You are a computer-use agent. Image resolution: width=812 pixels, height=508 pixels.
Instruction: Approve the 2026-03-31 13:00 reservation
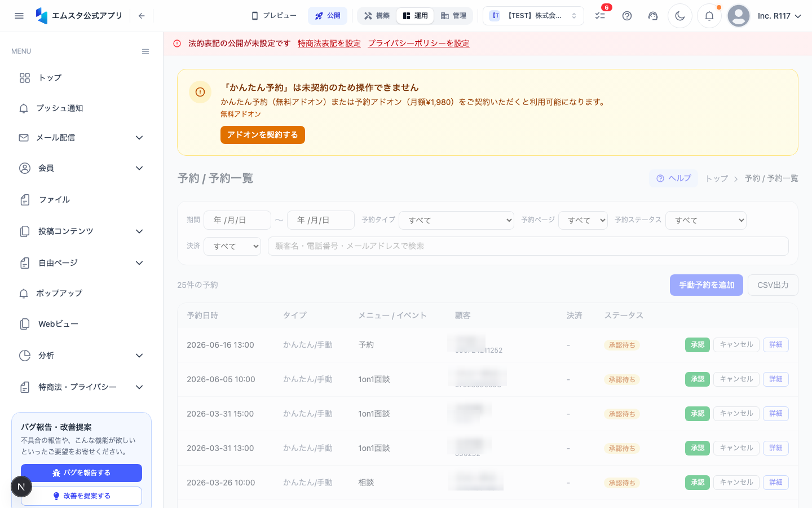tap(698, 448)
